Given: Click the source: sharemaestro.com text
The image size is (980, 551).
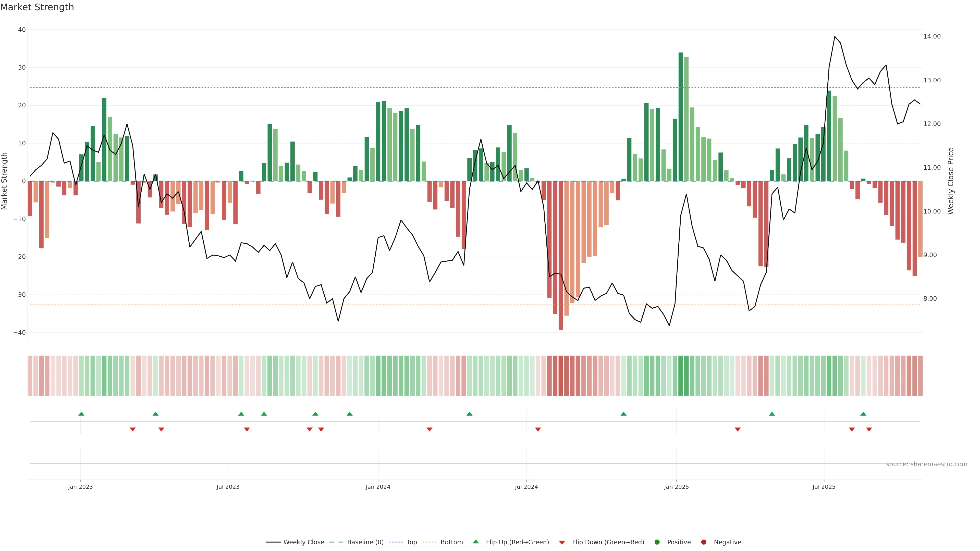Looking at the screenshot, I should pyautogui.click(x=926, y=464).
